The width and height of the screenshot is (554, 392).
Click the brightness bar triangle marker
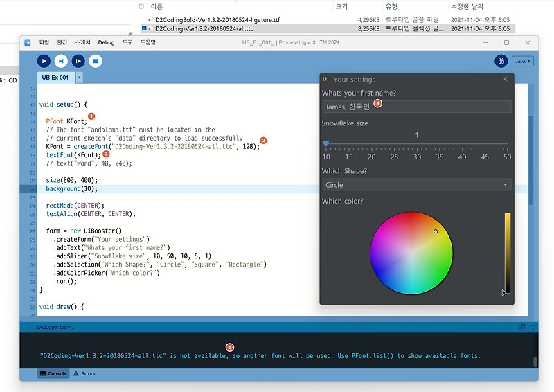coord(504,293)
